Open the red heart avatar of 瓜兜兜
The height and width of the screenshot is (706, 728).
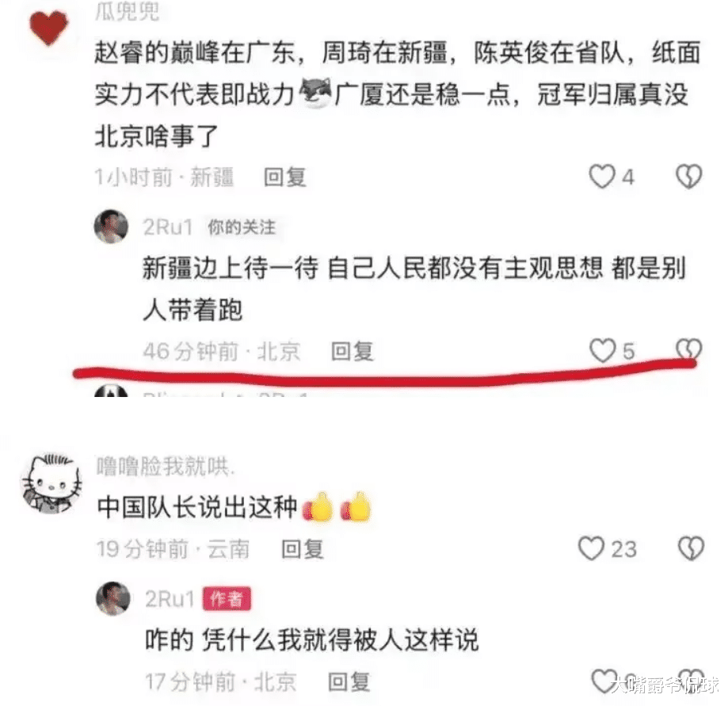pos(49,27)
